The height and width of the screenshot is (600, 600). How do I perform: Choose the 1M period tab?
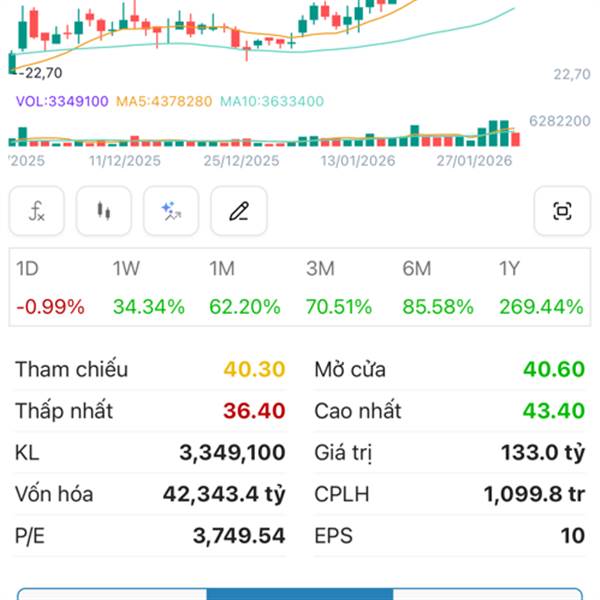point(245,288)
